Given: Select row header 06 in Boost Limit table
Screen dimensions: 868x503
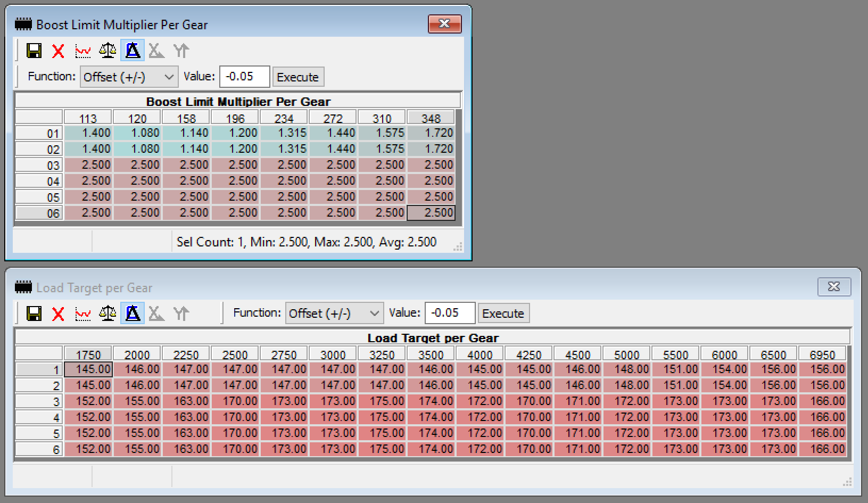Looking at the screenshot, I should click(x=39, y=213).
